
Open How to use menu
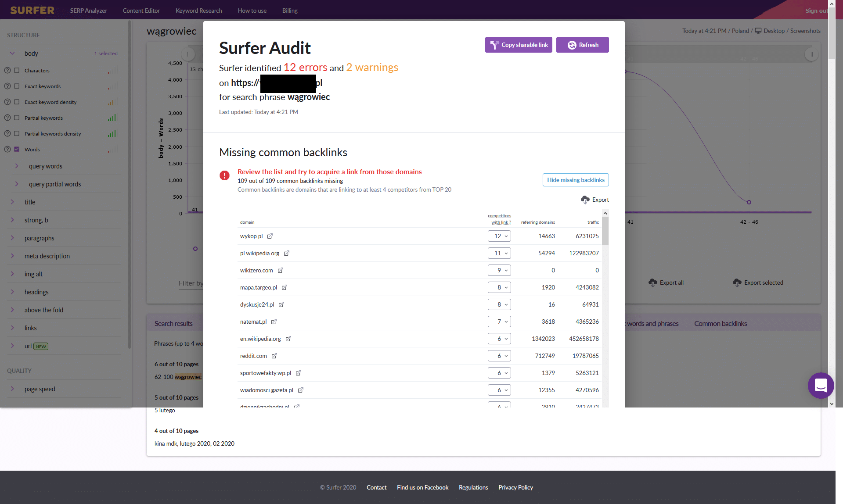pos(252,11)
